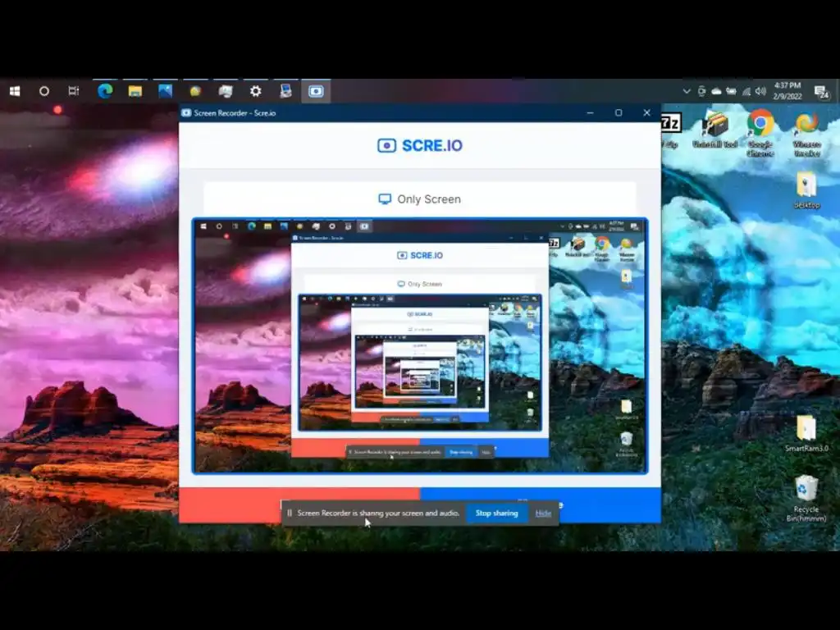
Task: Click the Hide link in sharing bar
Action: click(x=543, y=514)
